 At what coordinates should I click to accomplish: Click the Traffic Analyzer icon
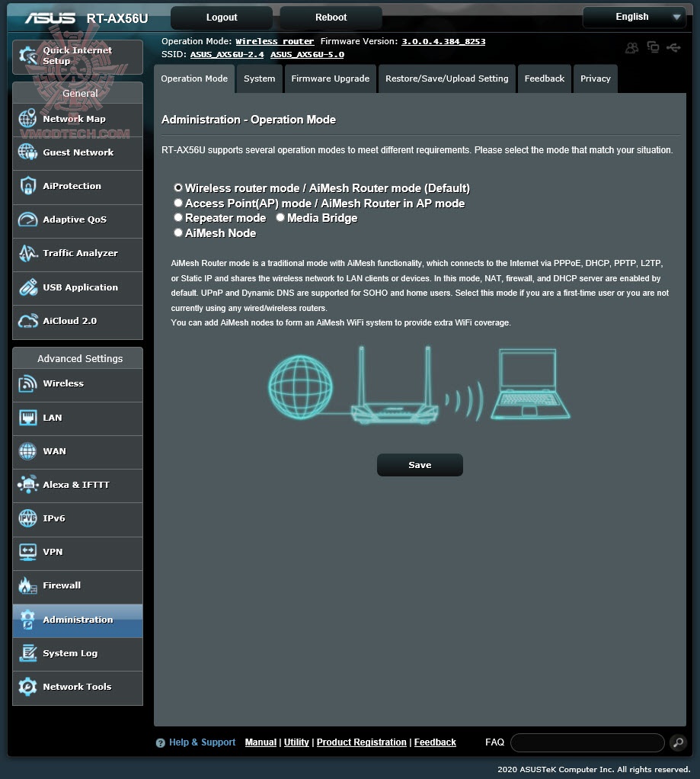point(27,253)
